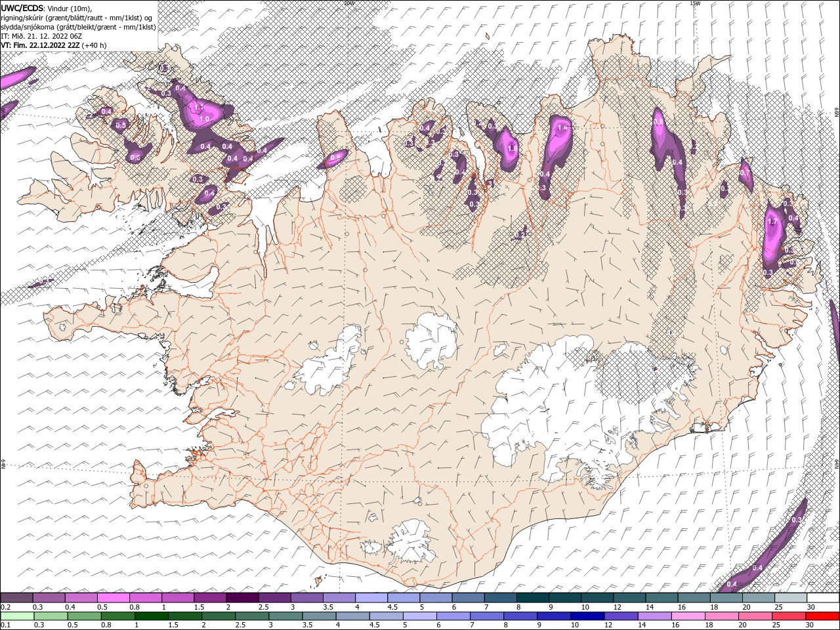Click the 15W longitude label
The height and width of the screenshot is (630, 840).
click(x=695, y=3)
